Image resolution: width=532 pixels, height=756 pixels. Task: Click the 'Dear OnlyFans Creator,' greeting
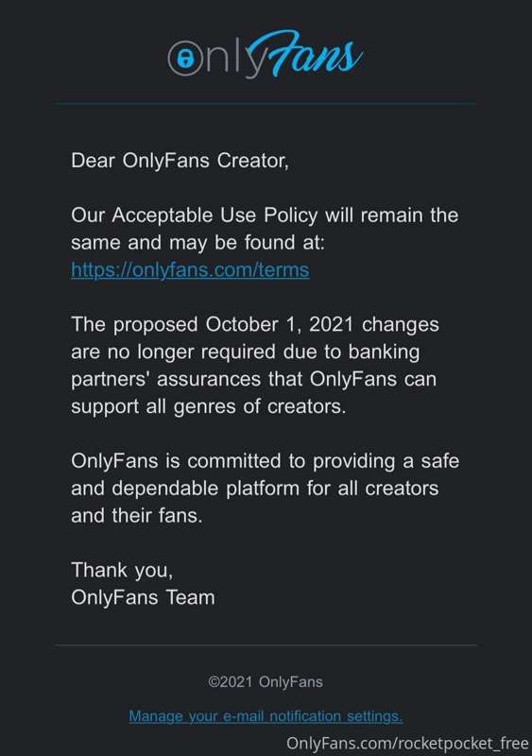point(180,161)
